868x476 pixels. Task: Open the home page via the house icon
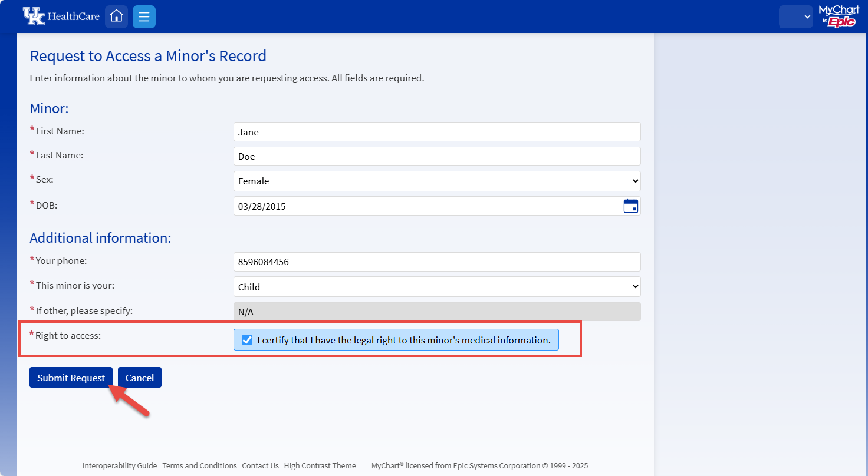tap(116, 16)
